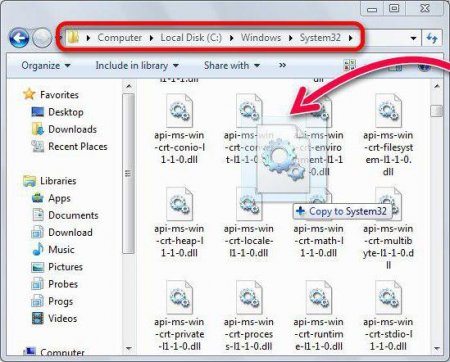
Task: Maximize the Explorer window
Action: click(x=394, y=9)
